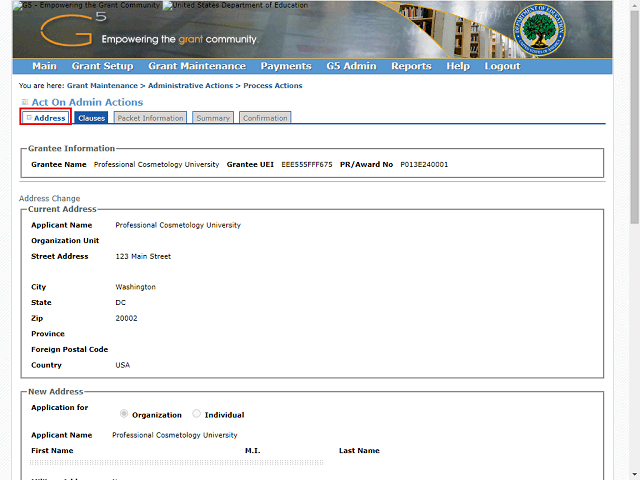
Task: Click the Applicant Name value under Current Address
Action: [178, 225]
